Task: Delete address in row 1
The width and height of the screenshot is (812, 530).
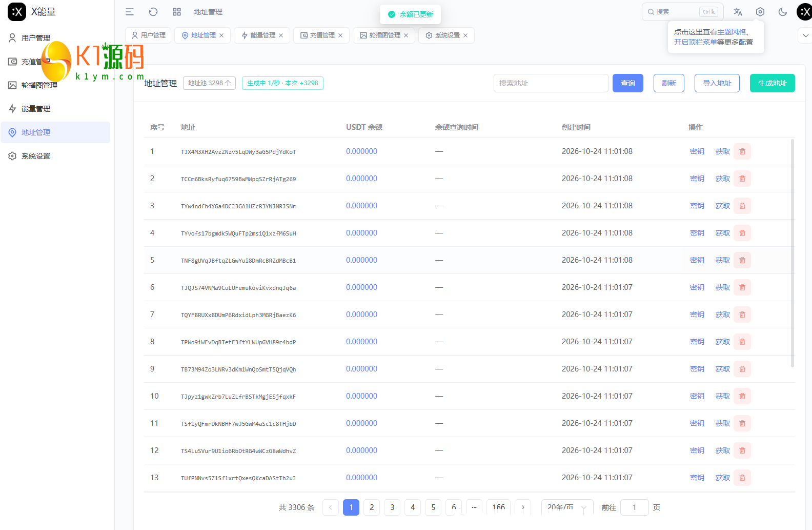Action: [742, 151]
